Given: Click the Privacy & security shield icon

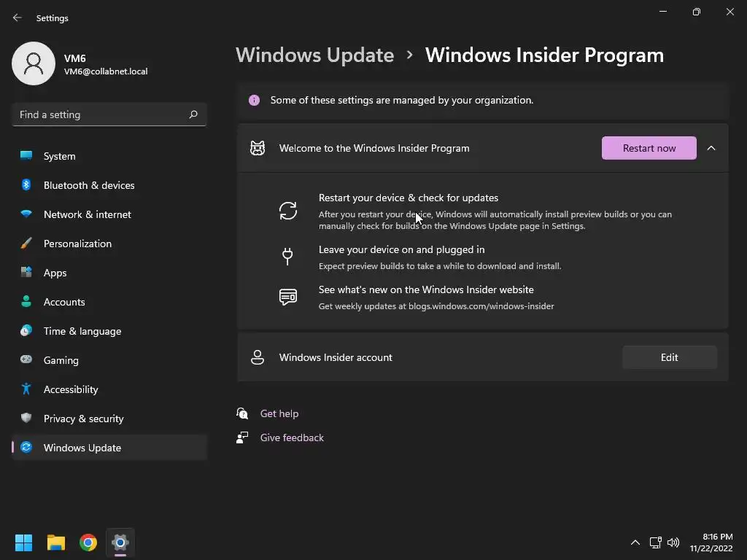Looking at the screenshot, I should 26,419.
